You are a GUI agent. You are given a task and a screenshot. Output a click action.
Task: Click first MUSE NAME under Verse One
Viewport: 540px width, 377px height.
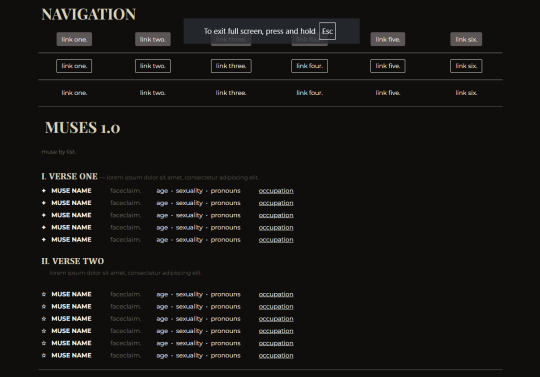pos(71,191)
